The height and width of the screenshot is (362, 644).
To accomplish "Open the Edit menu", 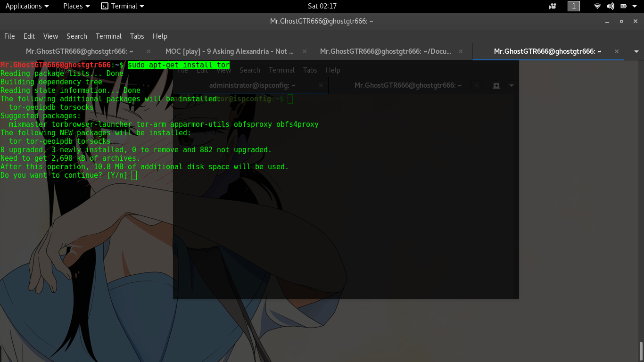I will [x=29, y=36].
